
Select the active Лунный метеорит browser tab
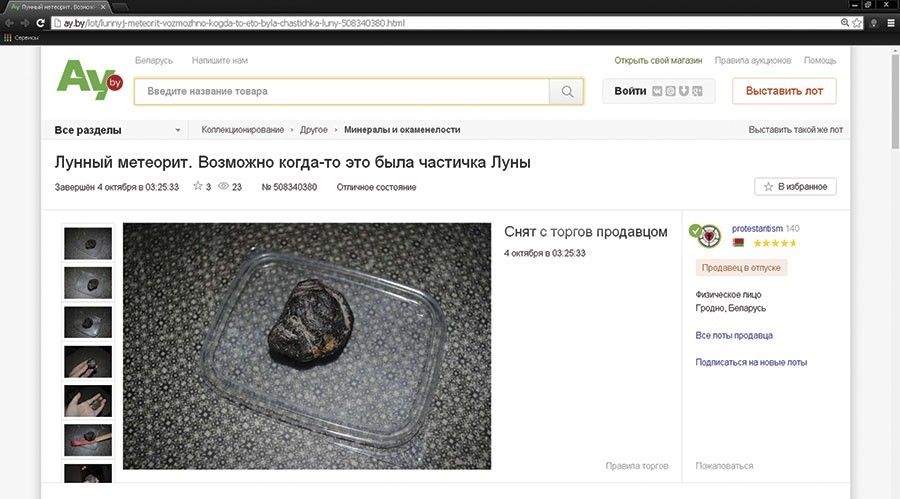[55, 7]
